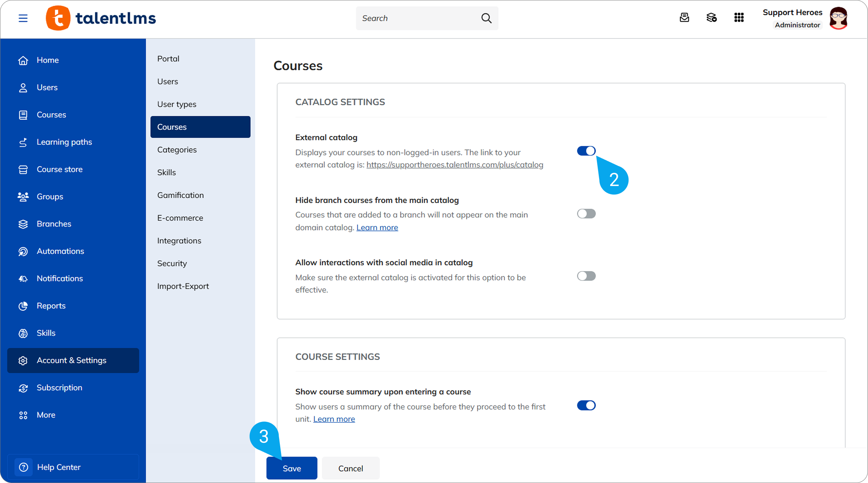Open Learn more about course summary
Viewport: 868px width, 483px height.
tap(334, 419)
